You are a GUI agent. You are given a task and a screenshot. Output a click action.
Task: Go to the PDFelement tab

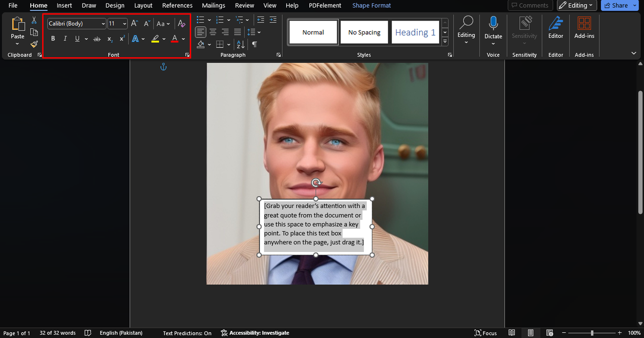[325, 6]
